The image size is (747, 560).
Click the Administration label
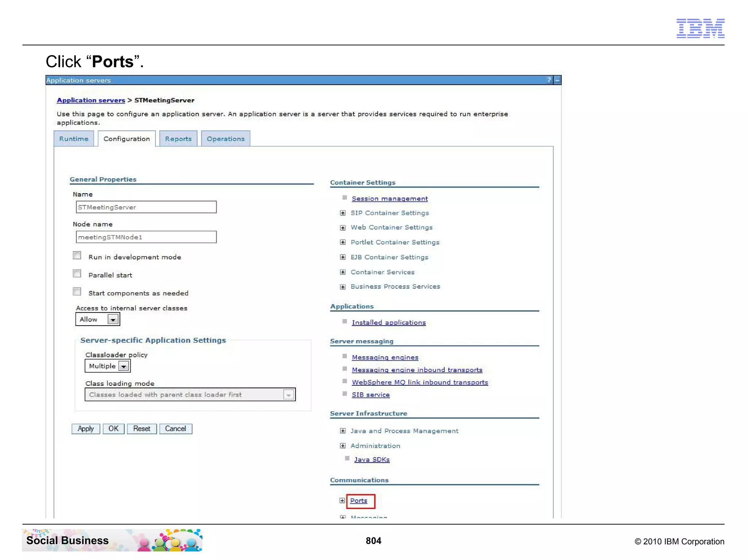tap(375, 446)
